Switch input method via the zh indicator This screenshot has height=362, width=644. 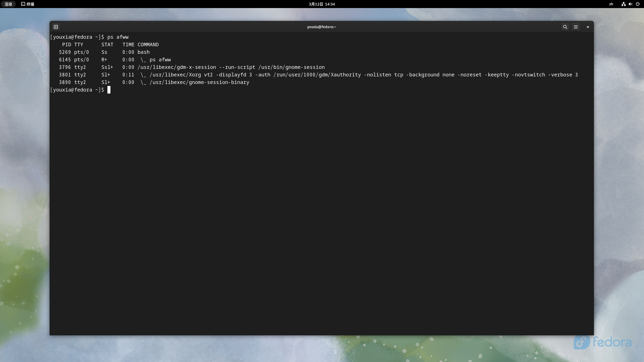612,4
